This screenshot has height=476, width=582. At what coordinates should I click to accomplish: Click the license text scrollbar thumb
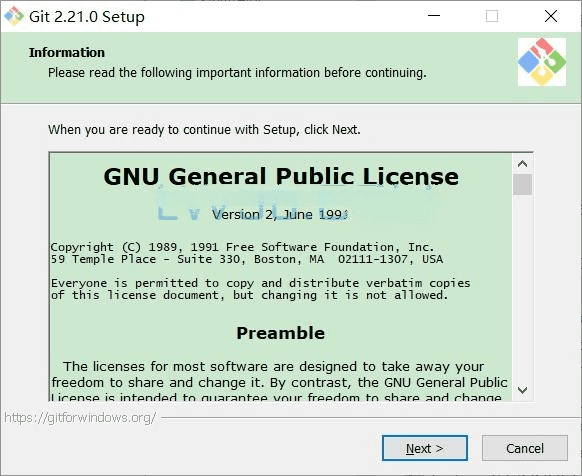522,184
